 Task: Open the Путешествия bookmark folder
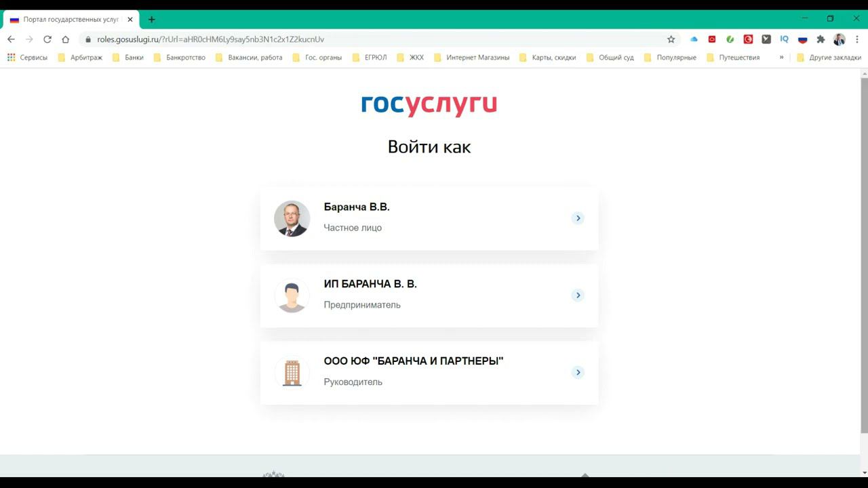733,58
